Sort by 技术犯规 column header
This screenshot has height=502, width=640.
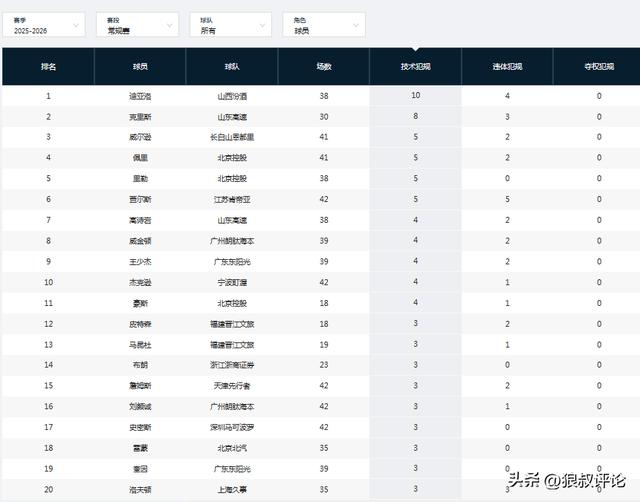[416, 67]
